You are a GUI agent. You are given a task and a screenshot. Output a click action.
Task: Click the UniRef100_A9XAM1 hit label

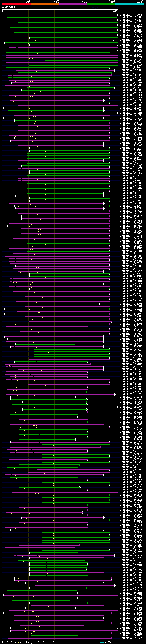point(131,70)
